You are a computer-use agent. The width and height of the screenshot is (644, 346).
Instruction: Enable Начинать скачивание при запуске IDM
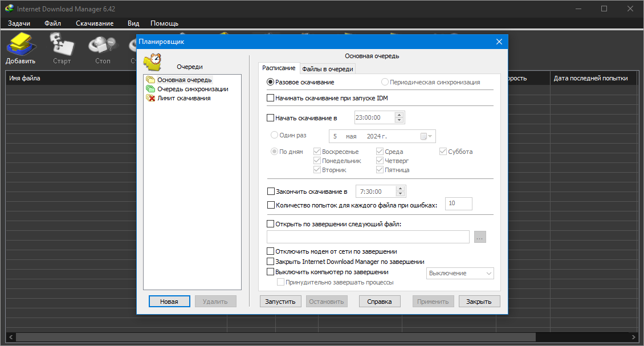click(270, 98)
